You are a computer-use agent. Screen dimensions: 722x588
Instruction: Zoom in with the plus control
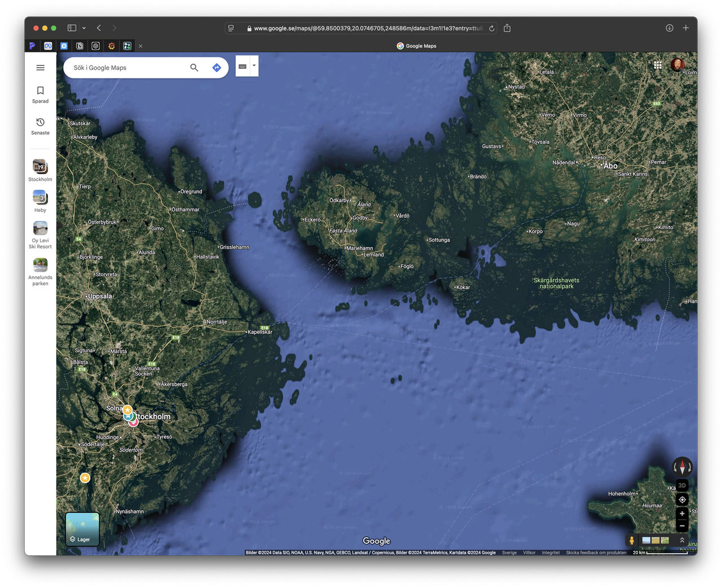682,514
